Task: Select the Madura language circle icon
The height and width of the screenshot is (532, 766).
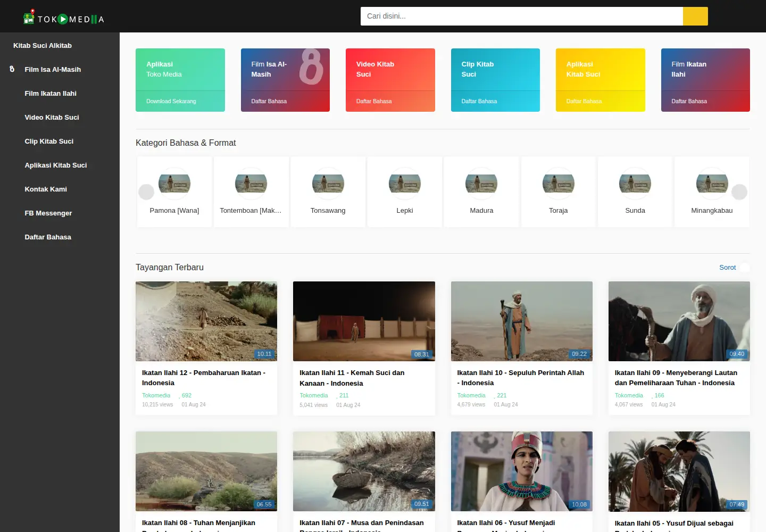Action: [481, 184]
